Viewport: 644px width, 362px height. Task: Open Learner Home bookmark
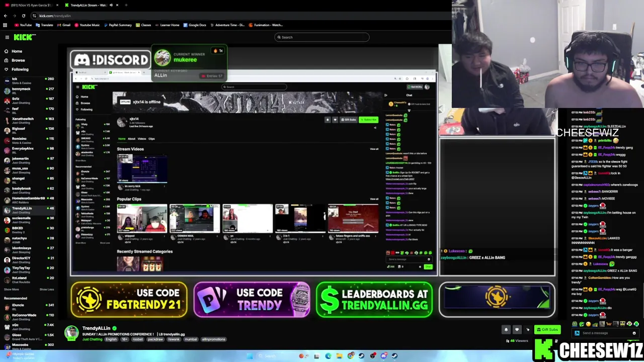point(167,25)
